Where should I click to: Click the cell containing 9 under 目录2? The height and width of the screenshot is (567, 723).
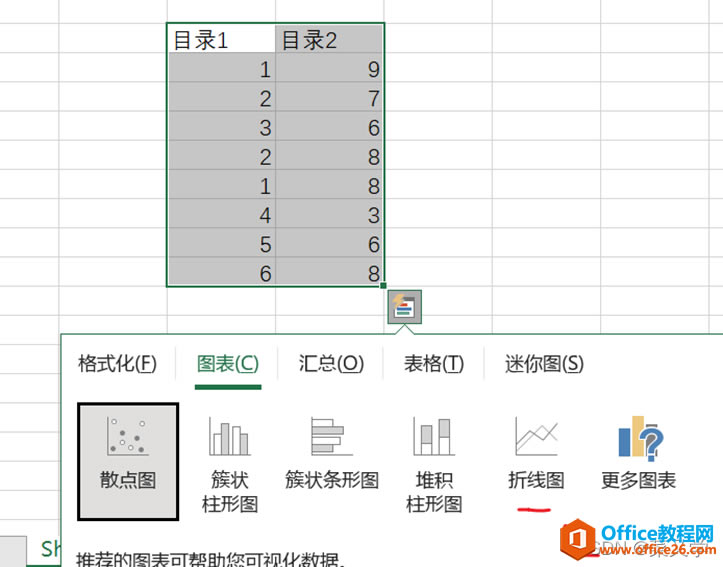[x=329, y=67]
